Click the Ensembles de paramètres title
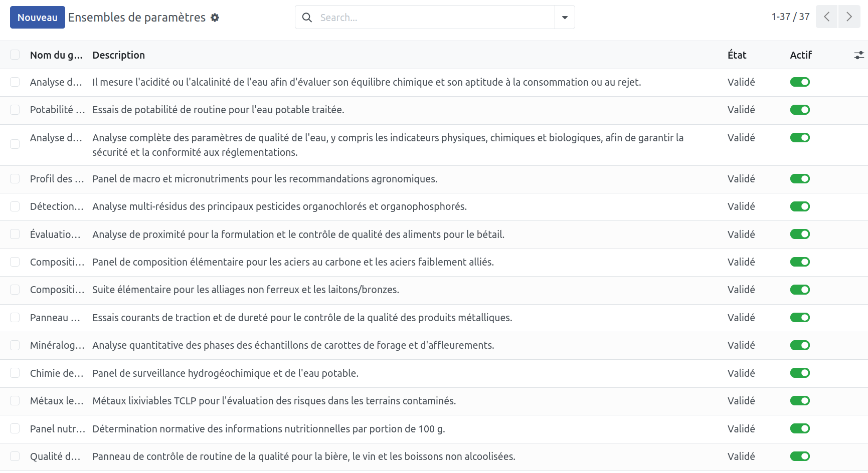 (137, 18)
